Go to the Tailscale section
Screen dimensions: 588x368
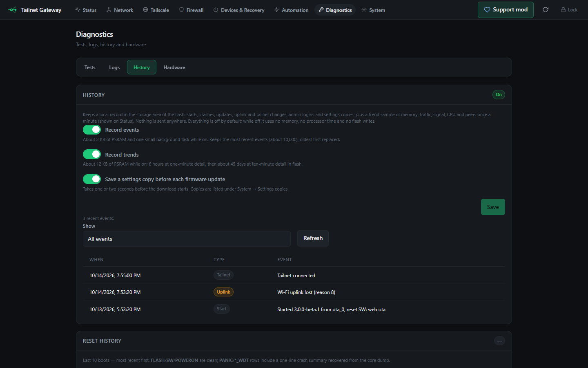coord(156,10)
